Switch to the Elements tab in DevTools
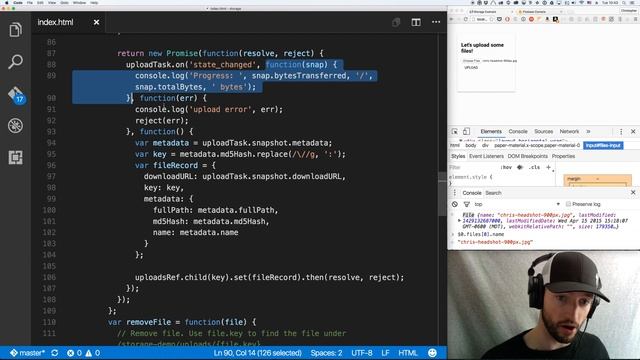This screenshot has height=360, width=640. 491,131
